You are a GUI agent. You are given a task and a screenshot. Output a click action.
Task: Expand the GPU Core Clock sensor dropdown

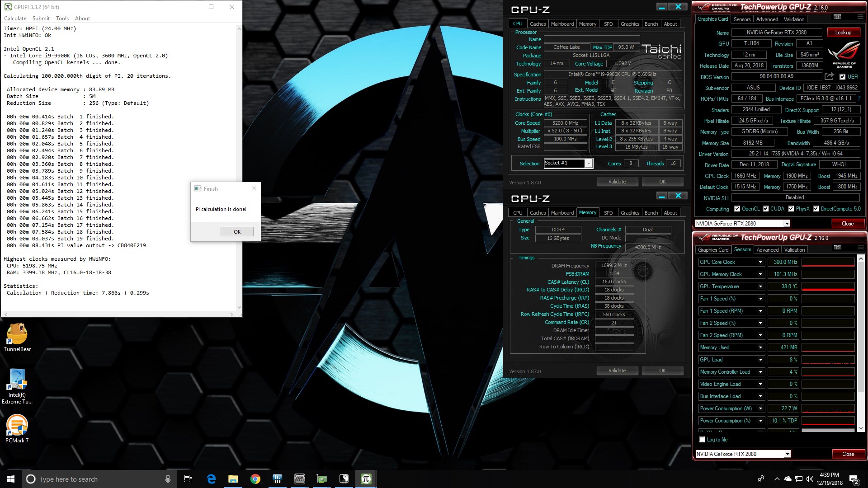(x=760, y=262)
